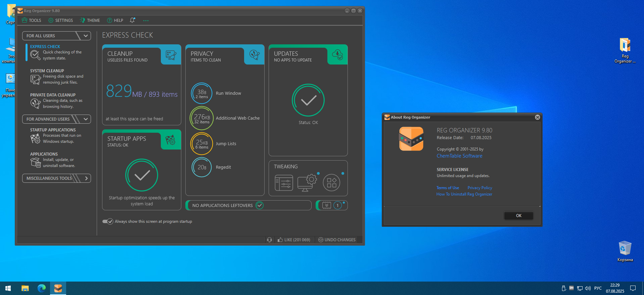Open the notifications bell icon

point(132,20)
